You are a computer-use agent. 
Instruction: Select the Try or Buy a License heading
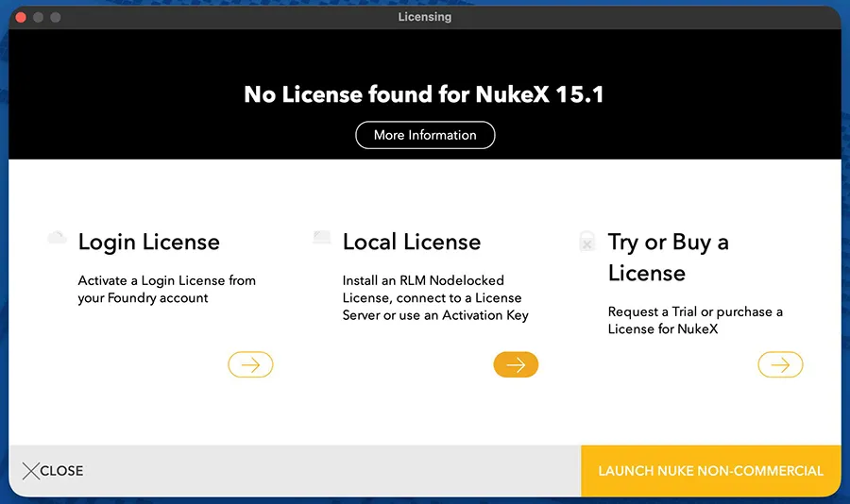[668, 258]
